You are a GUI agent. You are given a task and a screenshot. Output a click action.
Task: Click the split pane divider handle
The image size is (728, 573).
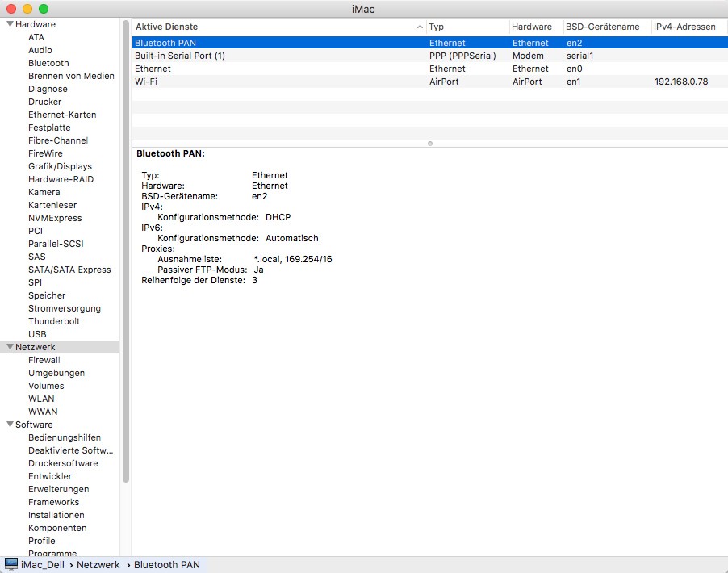[x=430, y=144]
